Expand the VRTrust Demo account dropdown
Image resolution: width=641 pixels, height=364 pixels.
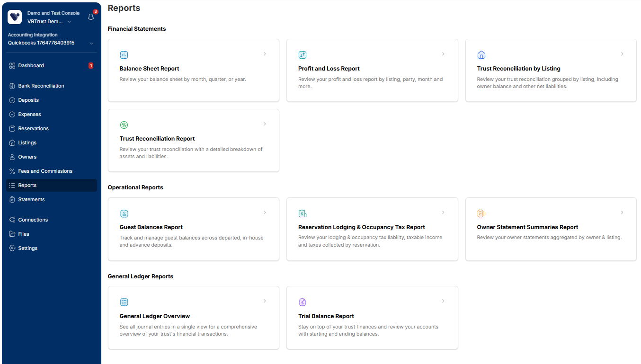(69, 22)
